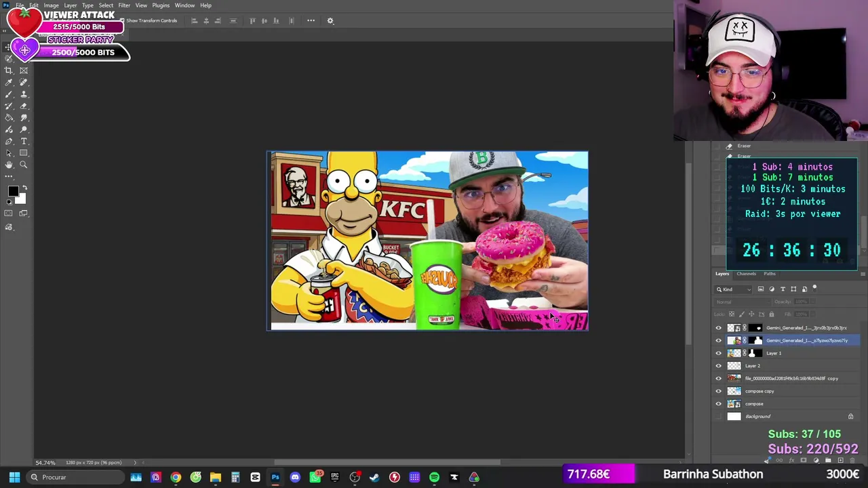Screen dimensions: 868x488
Task: Hide Layer 1 visibility eye
Action: [x=719, y=353]
